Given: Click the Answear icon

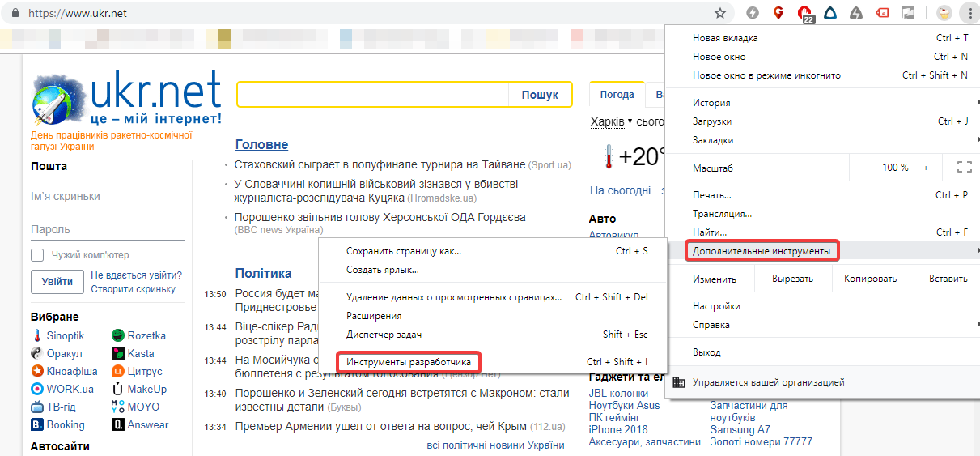Looking at the screenshot, I should [118, 424].
